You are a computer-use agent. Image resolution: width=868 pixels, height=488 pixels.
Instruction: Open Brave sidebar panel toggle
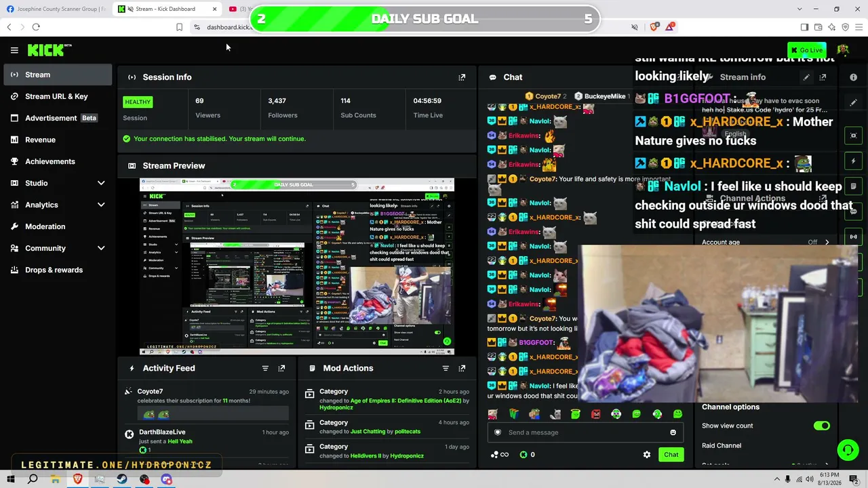[x=804, y=27]
